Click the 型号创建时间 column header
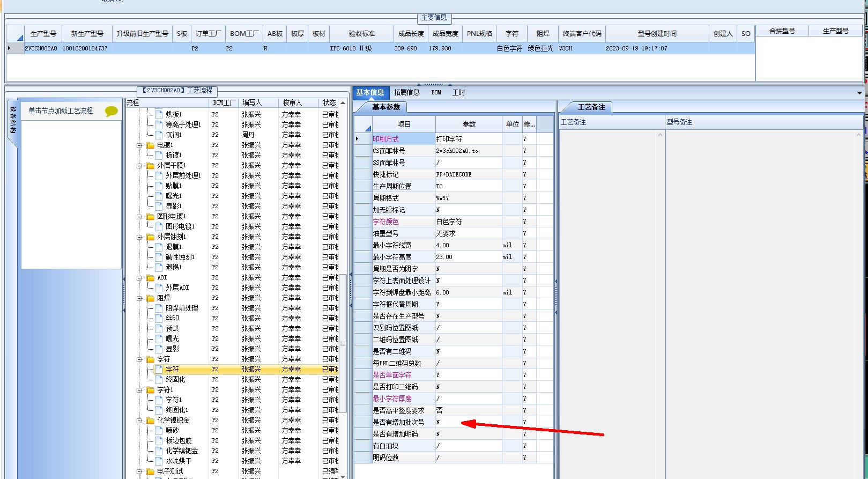Image resolution: width=868 pixels, height=479 pixels. point(657,33)
